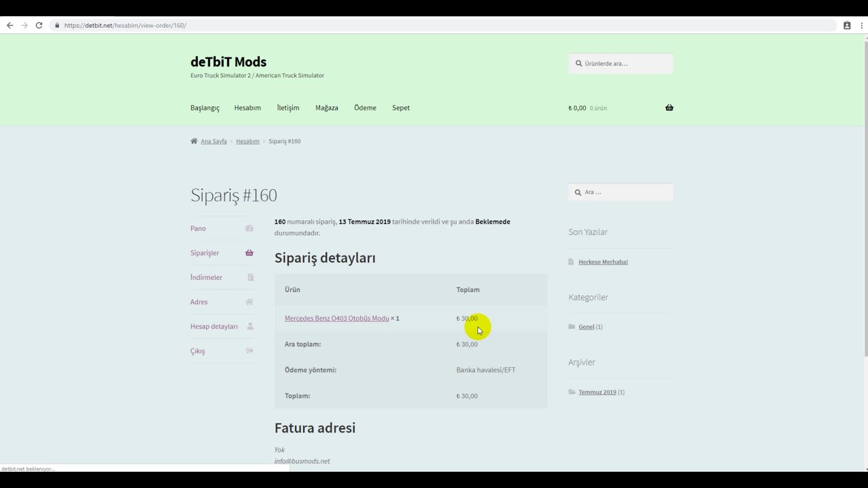
Task: Click the Hesap detayları user icon
Action: click(x=250, y=326)
